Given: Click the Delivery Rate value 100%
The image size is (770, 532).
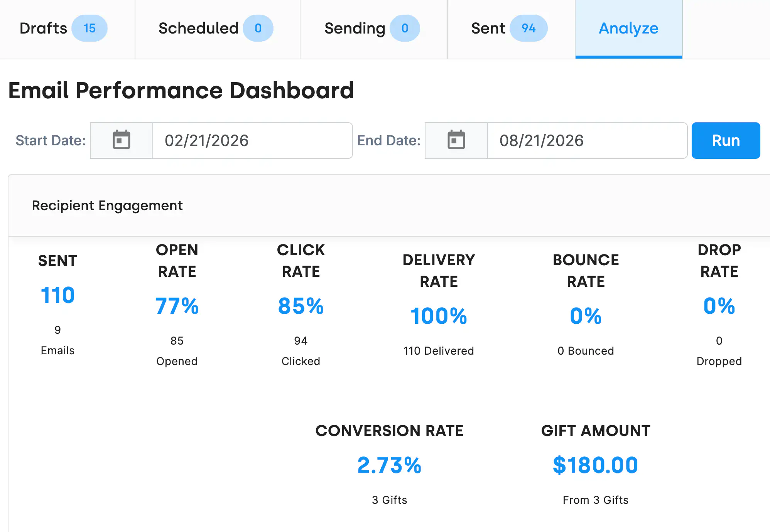Looking at the screenshot, I should [x=439, y=316].
